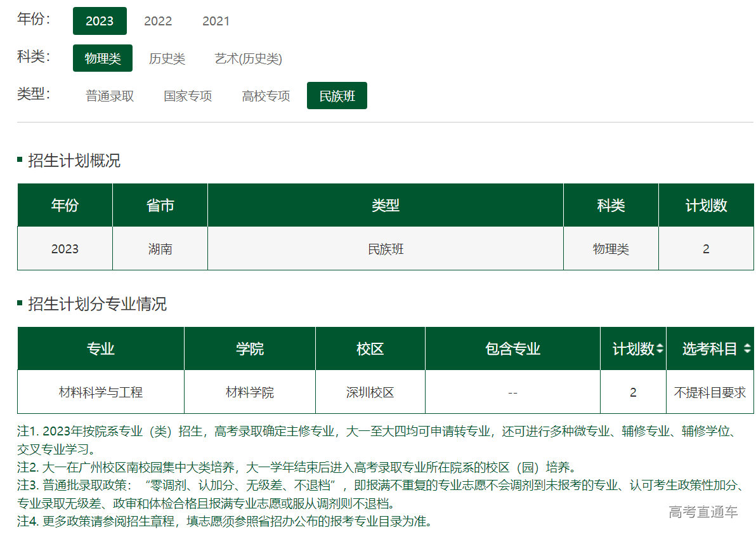Select 民族班 admission type
Viewport: 756px width, 537px height.
coord(337,96)
